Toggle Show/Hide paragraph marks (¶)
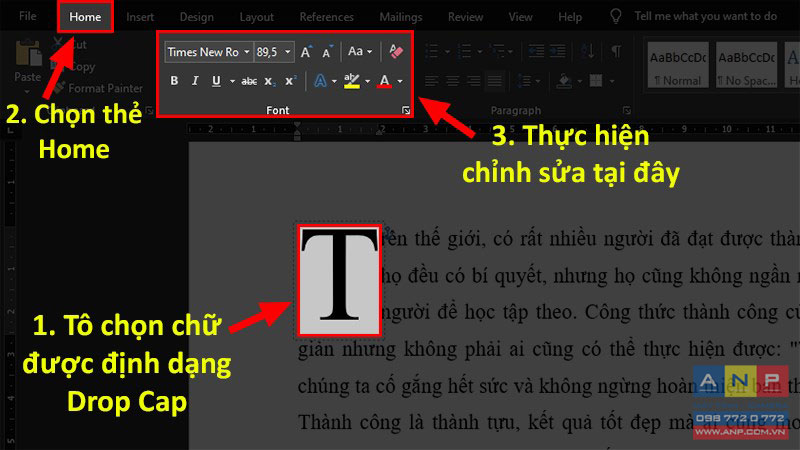This screenshot has width=800, height=450. pyautogui.click(x=616, y=51)
